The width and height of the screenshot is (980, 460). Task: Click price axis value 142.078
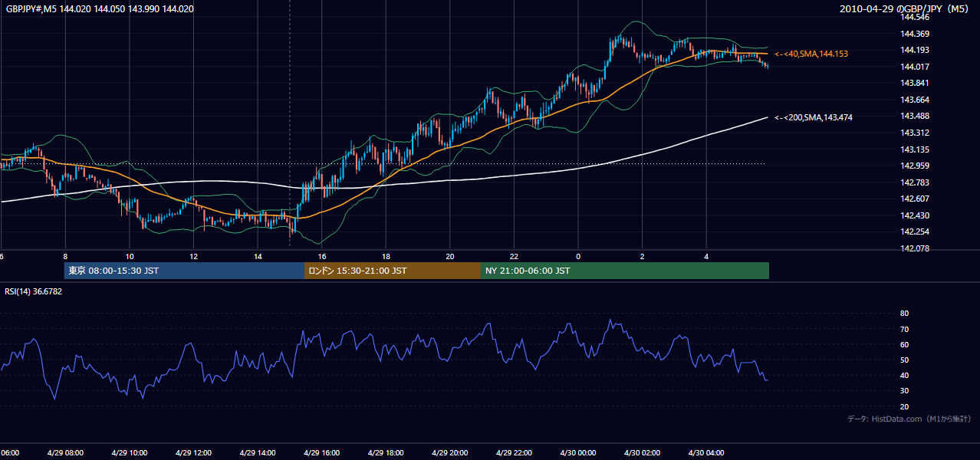pos(915,248)
